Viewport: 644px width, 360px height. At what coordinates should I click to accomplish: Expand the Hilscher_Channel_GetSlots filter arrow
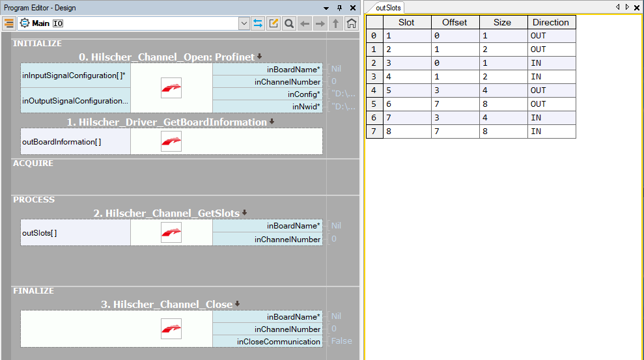(x=245, y=213)
